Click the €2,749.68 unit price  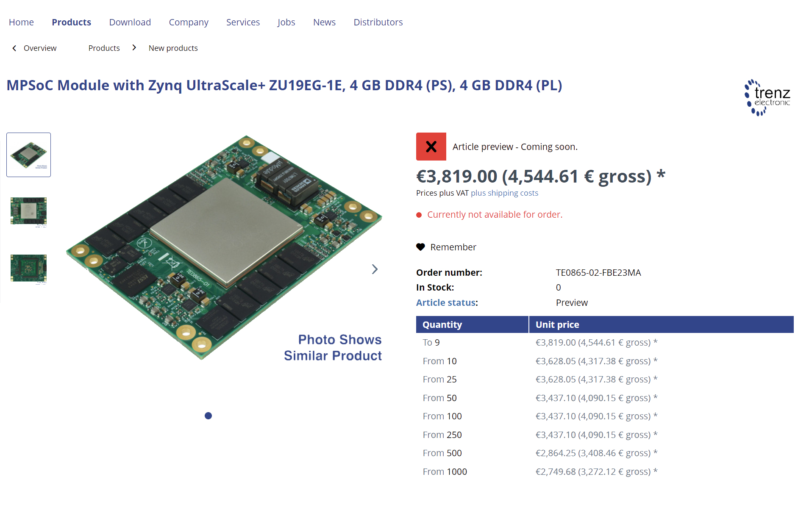tap(596, 471)
